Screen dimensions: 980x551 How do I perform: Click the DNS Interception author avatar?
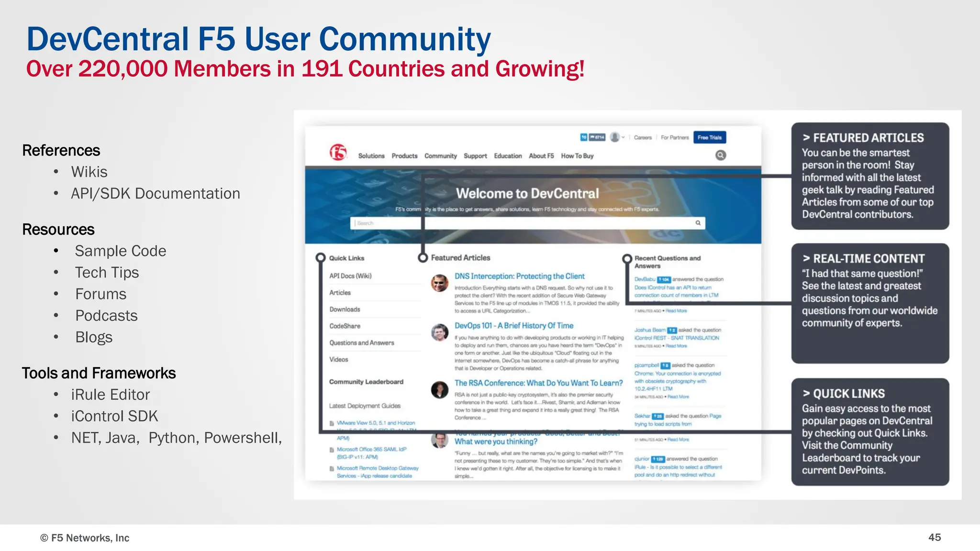[439, 283]
